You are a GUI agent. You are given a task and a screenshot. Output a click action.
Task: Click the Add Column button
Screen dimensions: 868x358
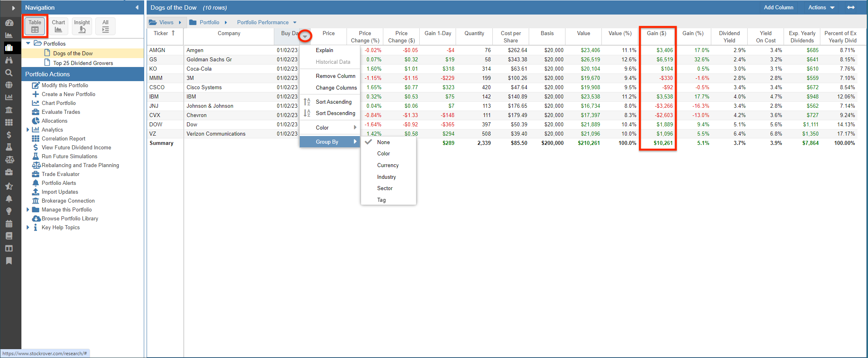778,7
